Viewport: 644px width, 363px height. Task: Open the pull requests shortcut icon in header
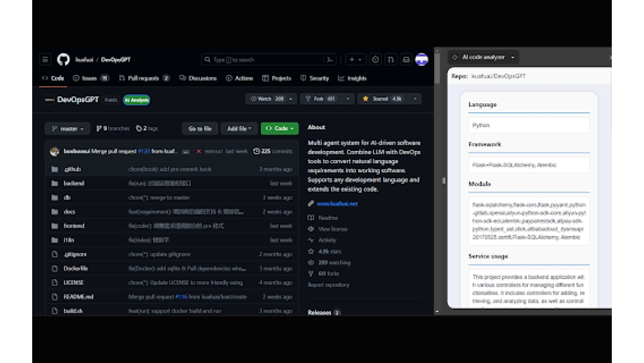[x=391, y=59]
